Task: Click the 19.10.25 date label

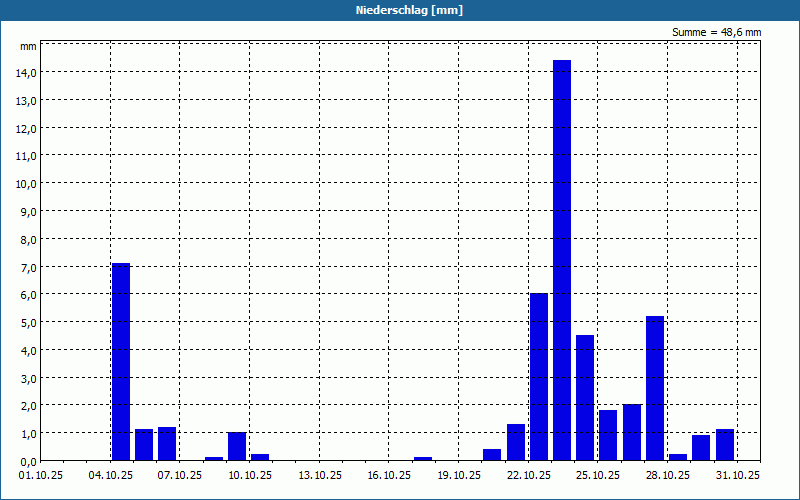Action: tap(459, 475)
